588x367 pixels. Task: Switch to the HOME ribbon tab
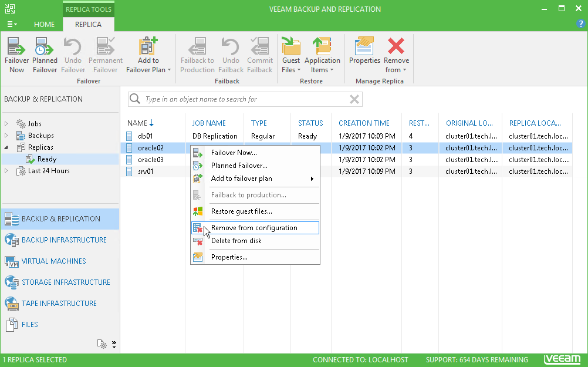pos(44,25)
